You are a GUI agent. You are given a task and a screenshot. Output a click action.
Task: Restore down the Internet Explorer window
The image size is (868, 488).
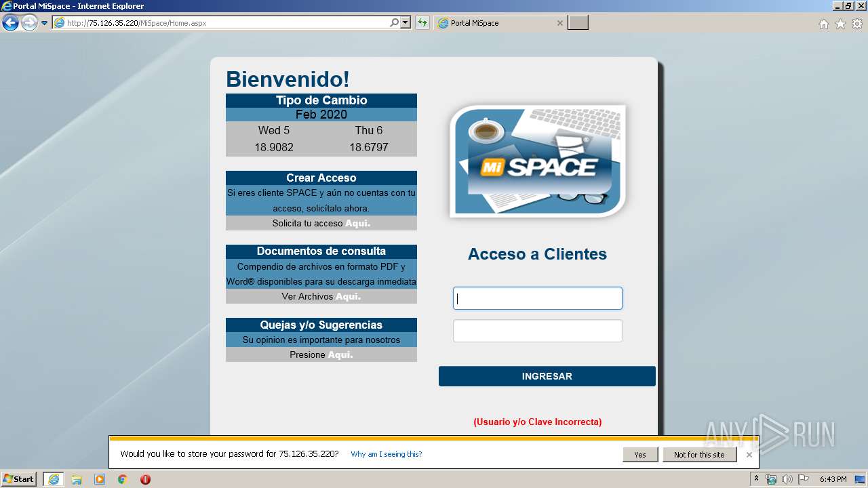click(x=848, y=5)
